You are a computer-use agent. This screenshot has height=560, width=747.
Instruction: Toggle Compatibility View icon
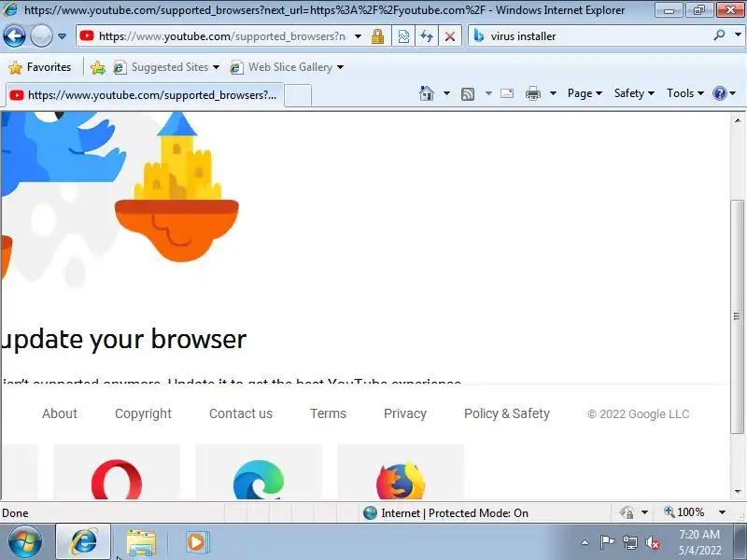coord(403,36)
